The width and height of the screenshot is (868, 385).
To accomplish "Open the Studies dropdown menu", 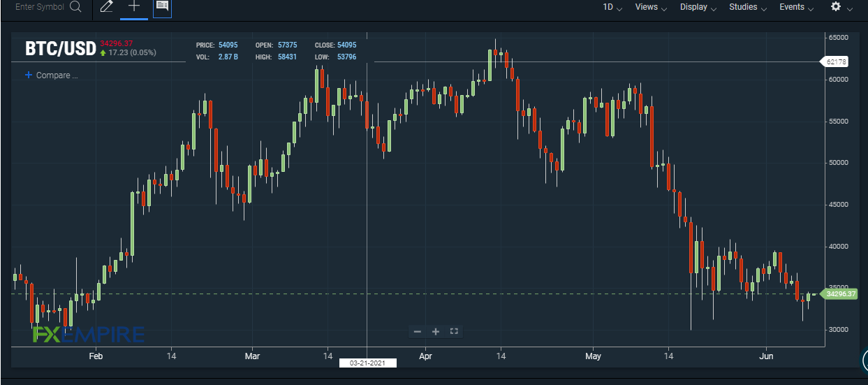I will click(x=748, y=7).
